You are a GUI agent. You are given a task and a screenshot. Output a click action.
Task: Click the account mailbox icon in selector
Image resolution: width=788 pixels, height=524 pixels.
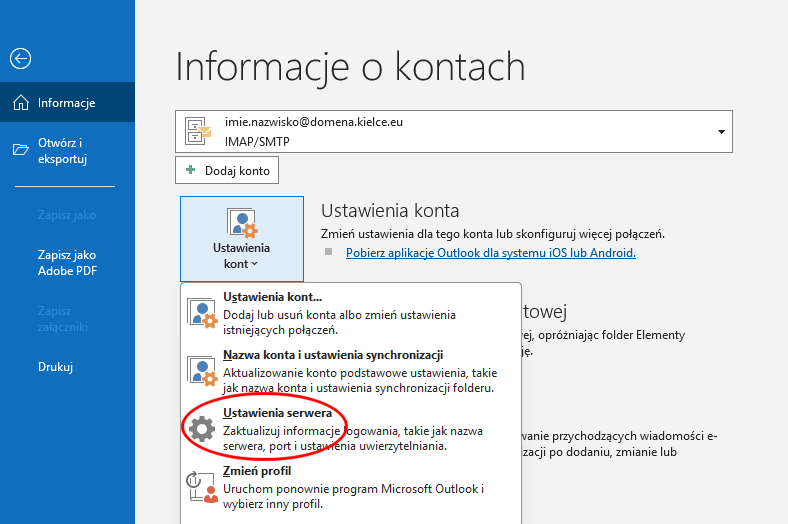[x=198, y=131]
